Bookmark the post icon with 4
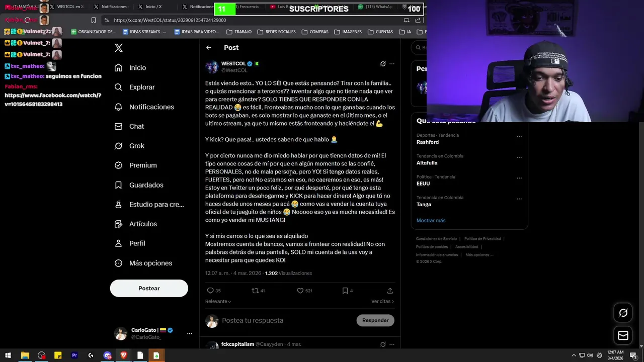 click(x=345, y=291)
